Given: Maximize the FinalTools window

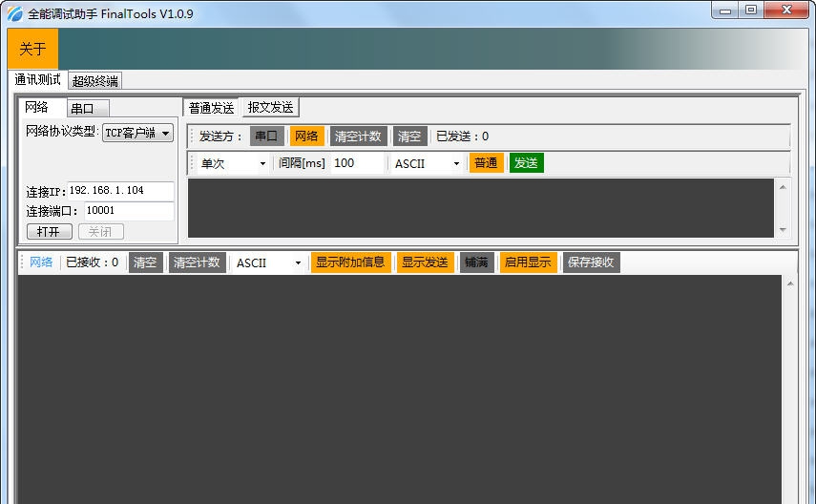Looking at the screenshot, I should [x=750, y=10].
